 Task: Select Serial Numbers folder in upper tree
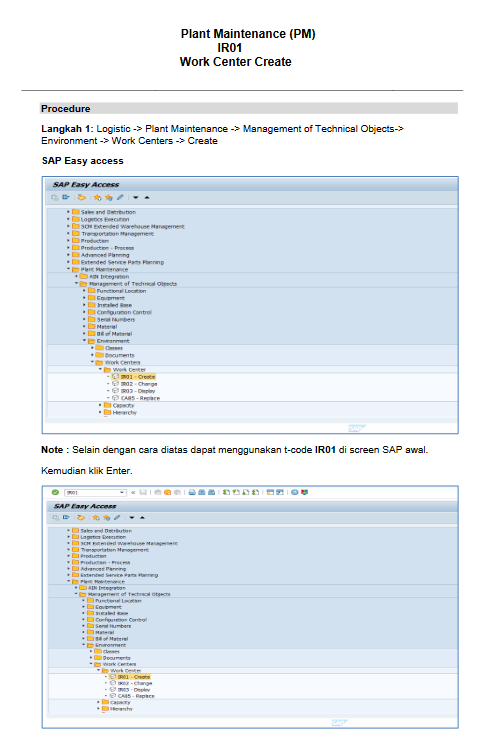tap(111, 319)
